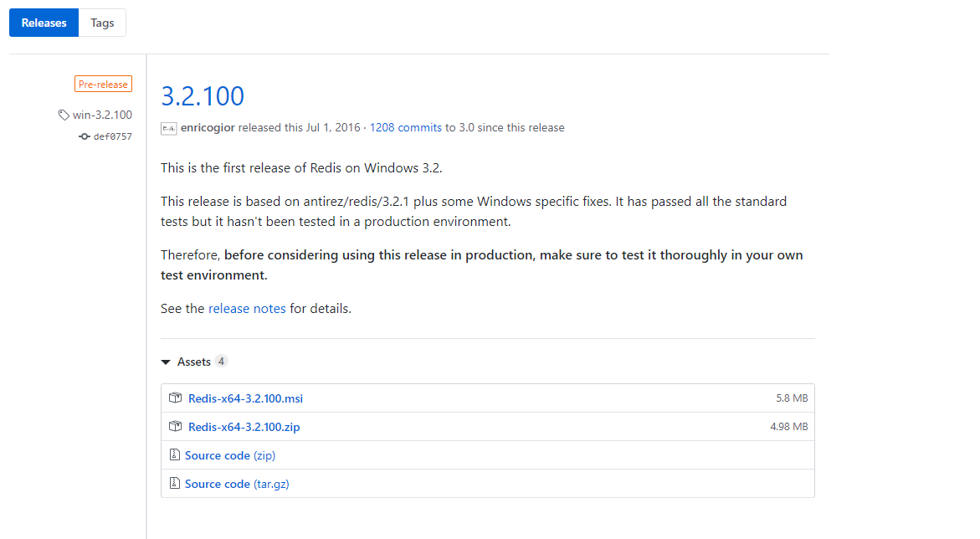980x539 pixels.
Task: Click the file icon beside Source code (zip)
Action: pos(174,455)
